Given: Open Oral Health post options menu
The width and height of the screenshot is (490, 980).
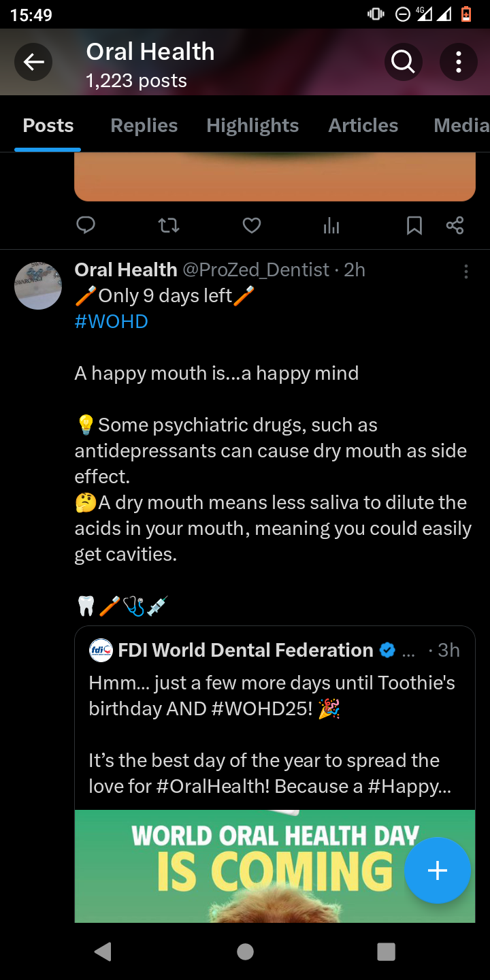Looking at the screenshot, I should (x=466, y=272).
